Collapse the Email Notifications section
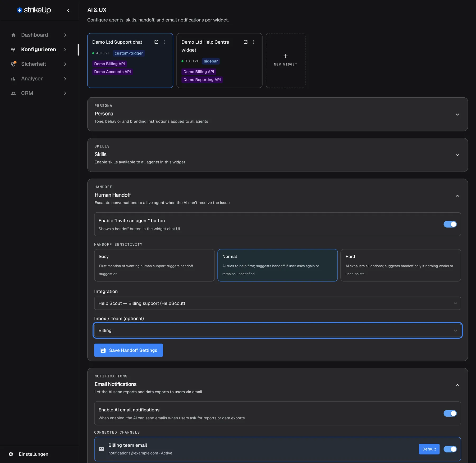The height and width of the screenshot is (463, 476). (457, 385)
